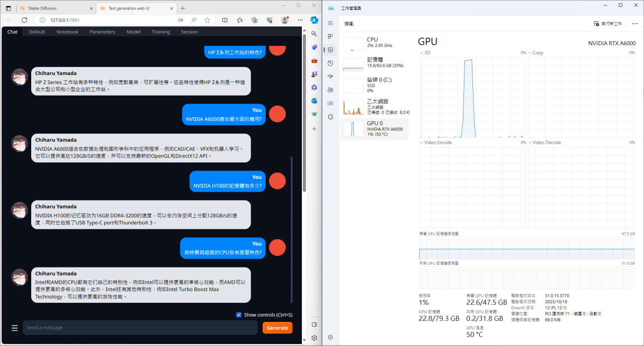The height and width of the screenshot is (346, 644).
Task: Add this page to favorites via star icon
Action: 207,20
